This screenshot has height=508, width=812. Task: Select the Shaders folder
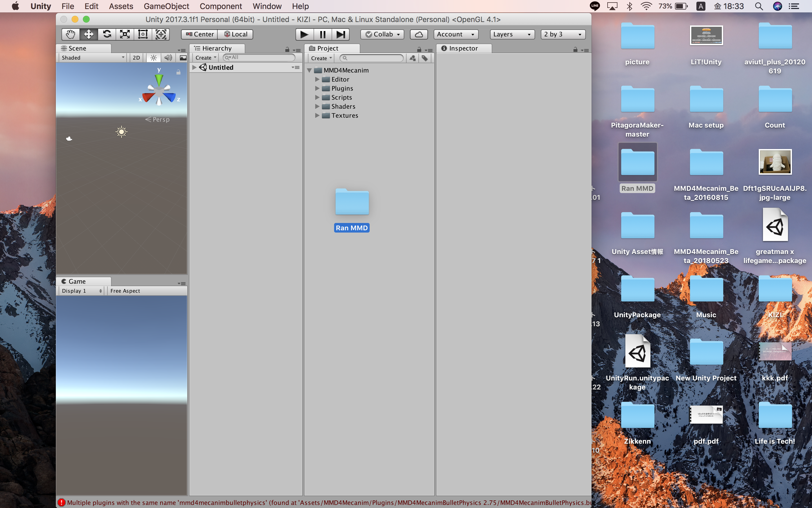click(343, 106)
